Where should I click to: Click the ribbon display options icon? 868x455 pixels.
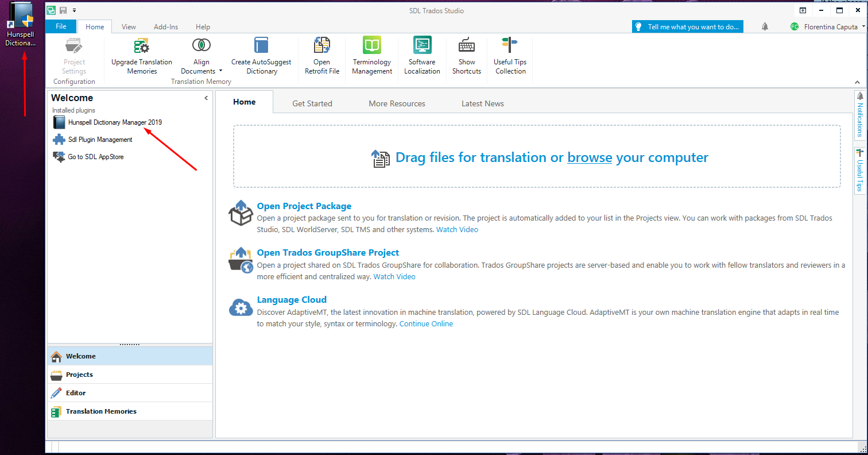(x=803, y=10)
